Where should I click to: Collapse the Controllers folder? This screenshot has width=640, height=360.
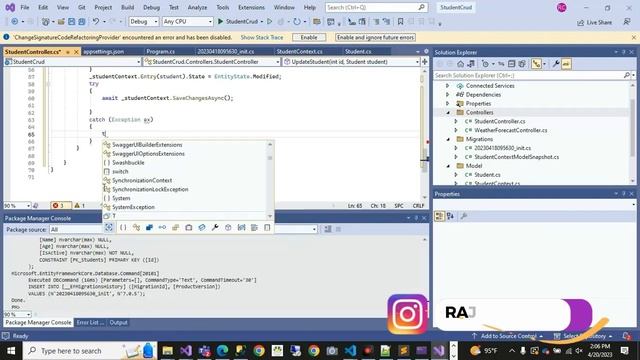point(448,113)
